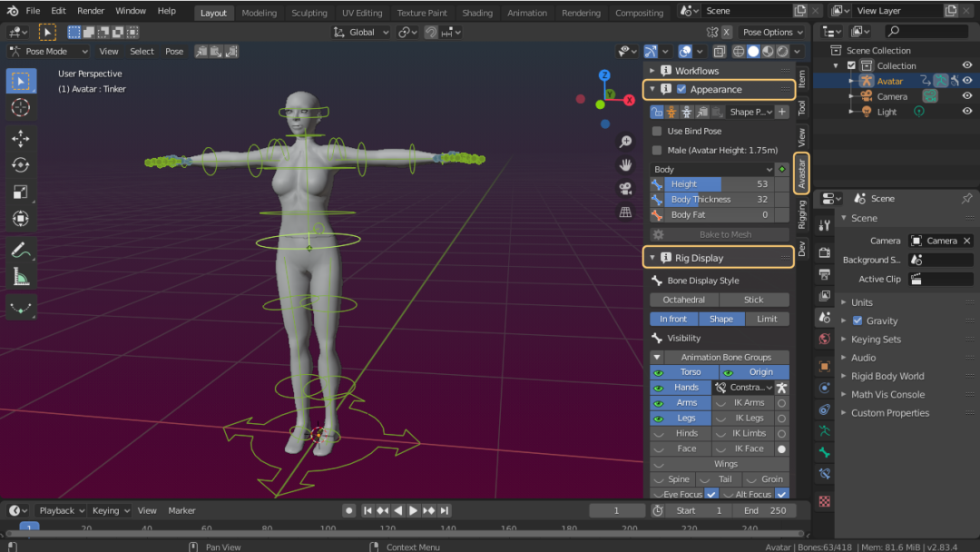Screen dimensions: 980x552
Task: Choose the Octahedral bone display style
Action: [x=684, y=300]
